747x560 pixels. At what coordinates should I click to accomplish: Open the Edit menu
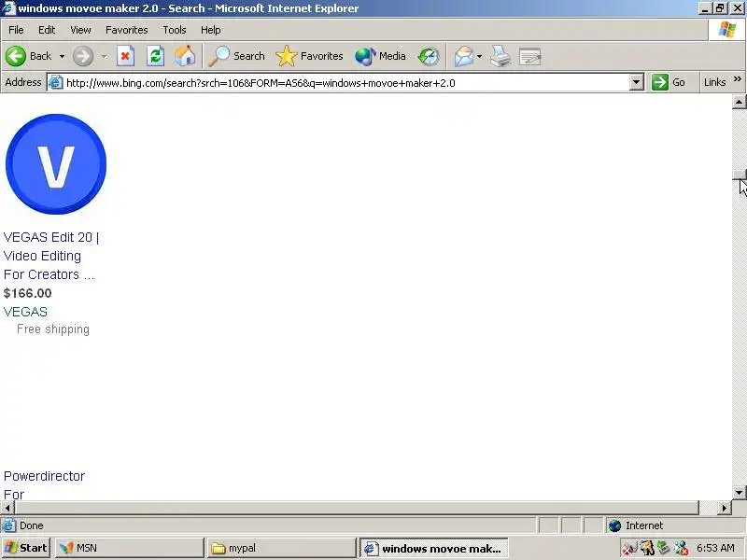click(47, 30)
